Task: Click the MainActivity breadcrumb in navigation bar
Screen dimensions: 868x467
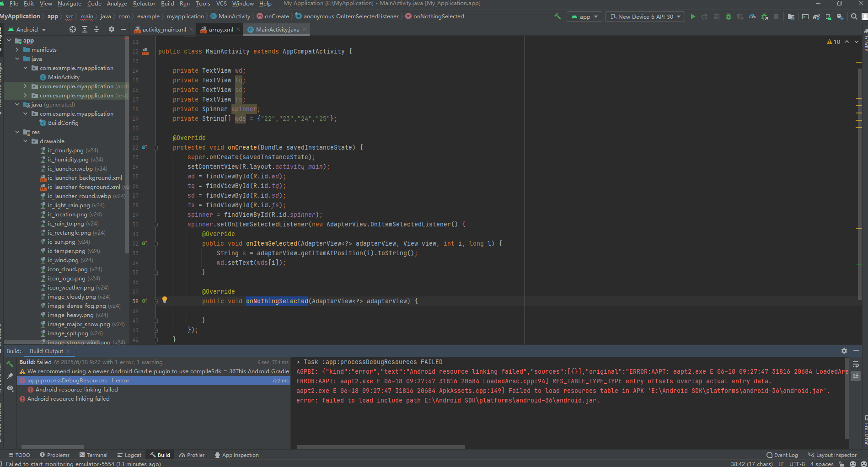Action: [230, 16]
